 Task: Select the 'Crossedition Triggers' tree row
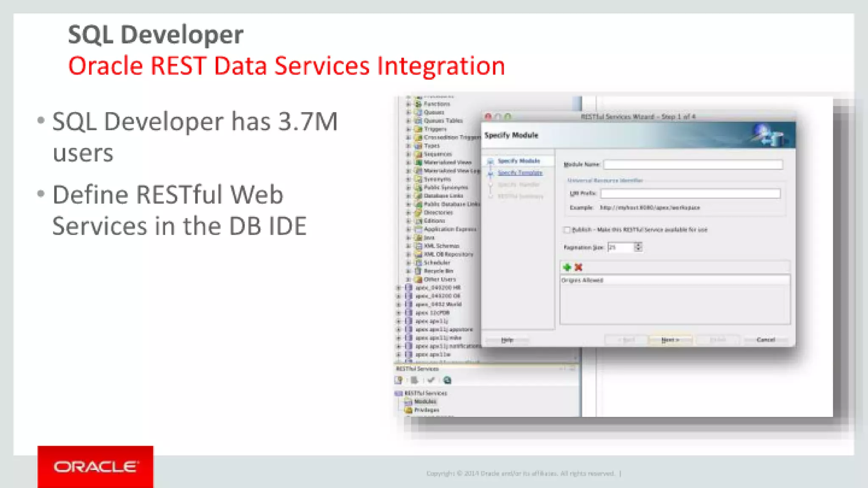click(x=452, y=137)
